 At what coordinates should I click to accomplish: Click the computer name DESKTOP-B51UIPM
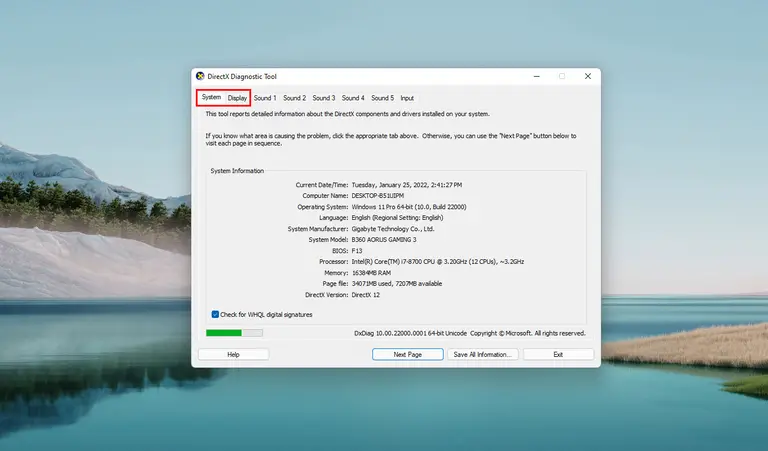point(378,196)
